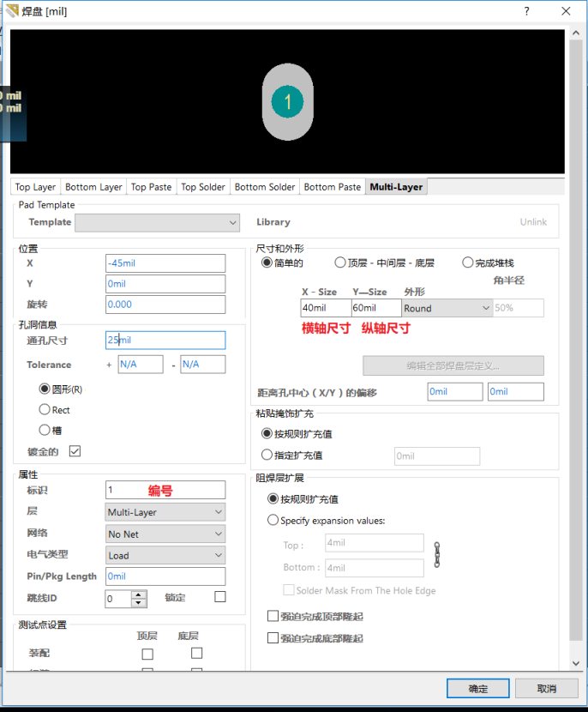Click the Bottom 4mil expansion field
Screen dimensions: 588x712
(375, 568)
